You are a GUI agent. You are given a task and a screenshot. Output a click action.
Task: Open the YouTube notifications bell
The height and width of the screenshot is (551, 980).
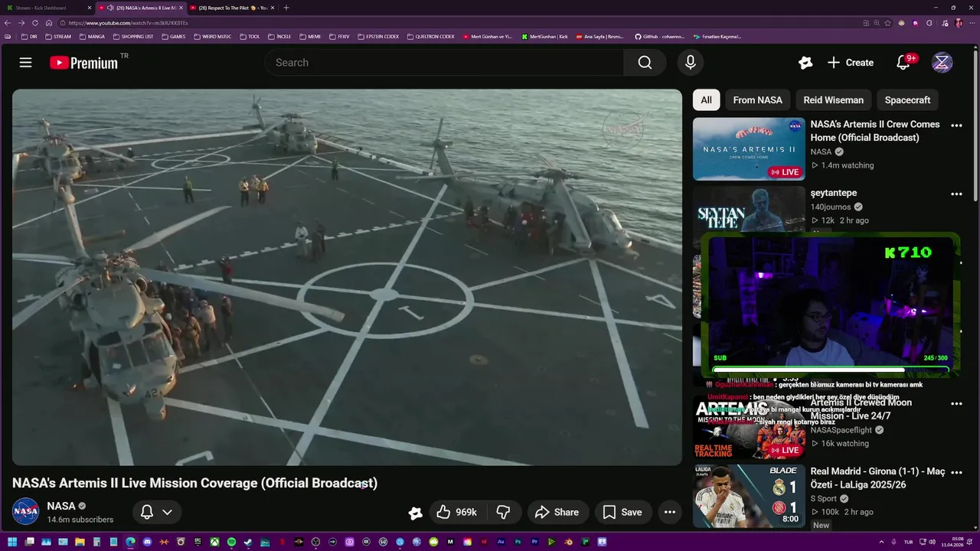(x=903, y=63)
